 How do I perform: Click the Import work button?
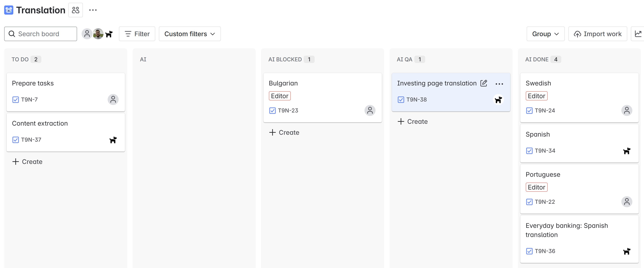pos(598,34)
